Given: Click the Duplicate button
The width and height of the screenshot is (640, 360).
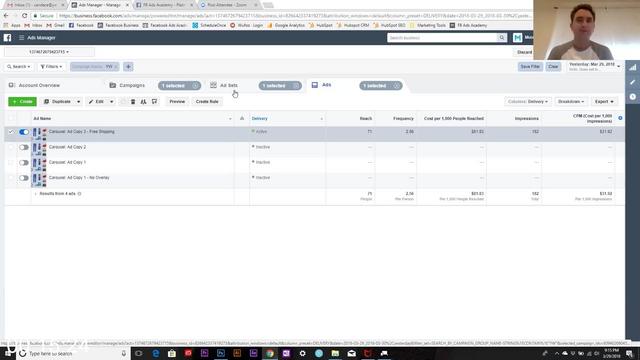Looking at the screenshot, I should click(58, 102).
